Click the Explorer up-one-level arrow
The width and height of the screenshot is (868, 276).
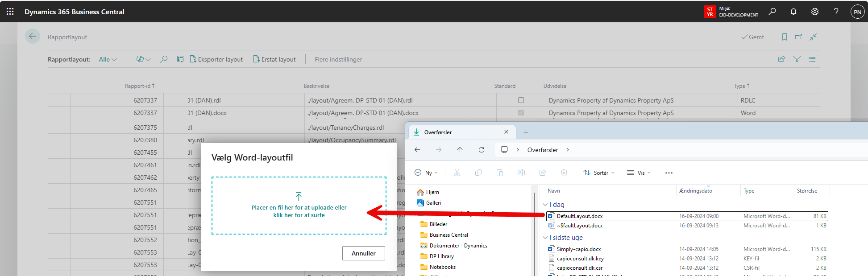coord(460,150)
